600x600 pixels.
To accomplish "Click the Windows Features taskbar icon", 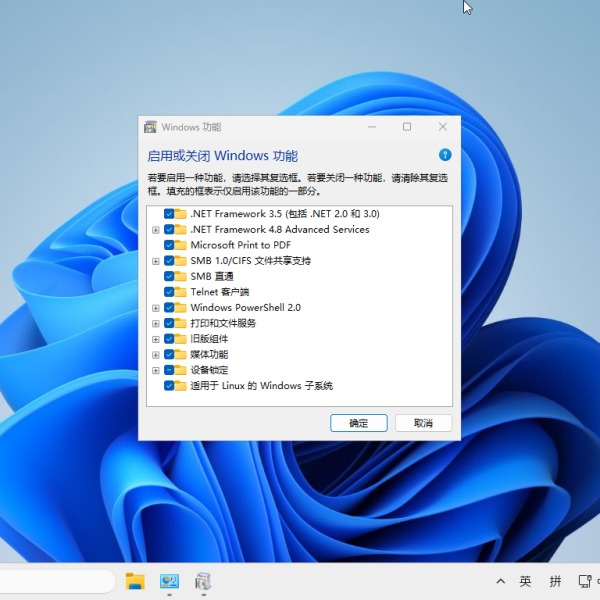I will pos(203,581).
